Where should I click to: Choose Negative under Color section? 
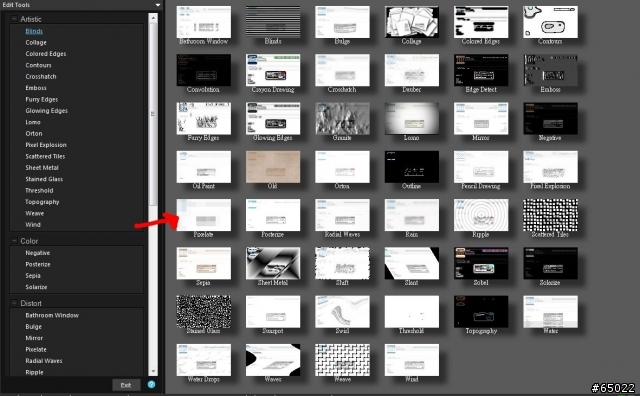(38, 253)
